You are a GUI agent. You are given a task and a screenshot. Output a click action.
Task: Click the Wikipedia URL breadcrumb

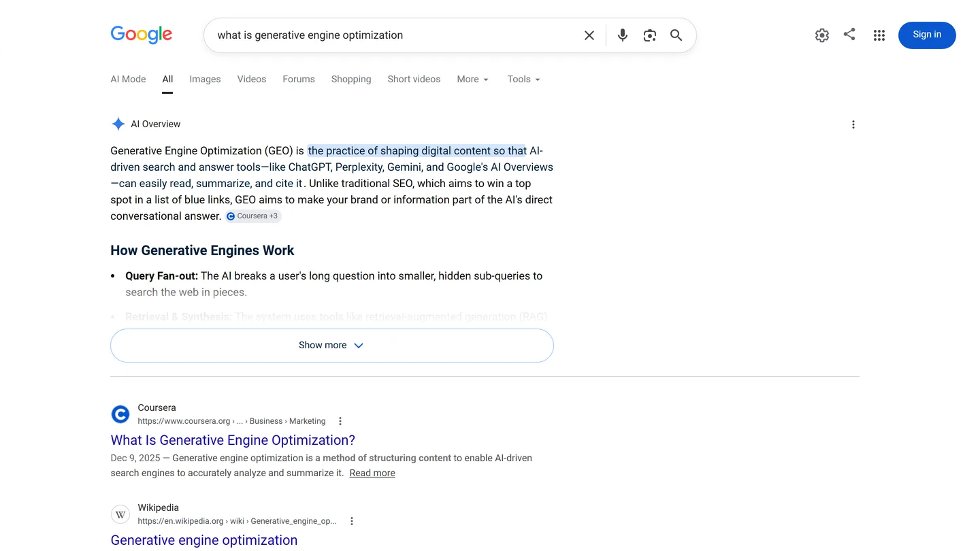click(x=237, y=521)
